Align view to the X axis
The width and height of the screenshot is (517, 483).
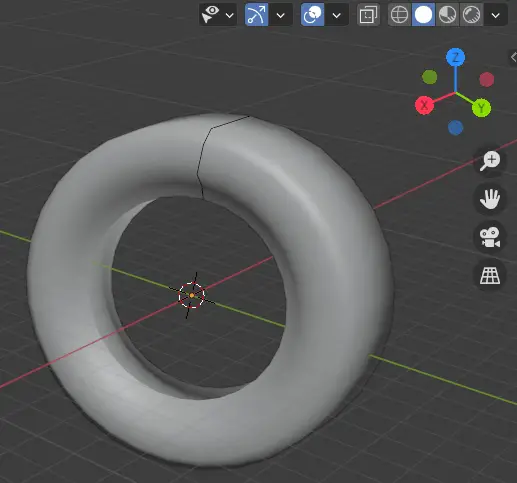(x=424, y=105)
